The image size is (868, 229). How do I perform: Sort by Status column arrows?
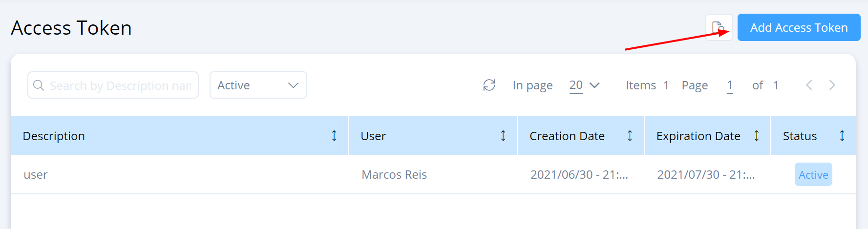tap(842, 136)
